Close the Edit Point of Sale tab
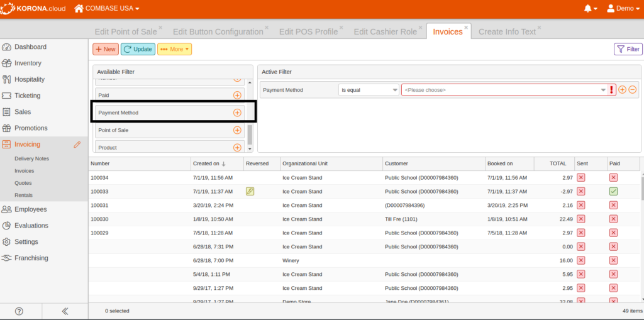Screen dimensions: 644x320 [160, 28]
